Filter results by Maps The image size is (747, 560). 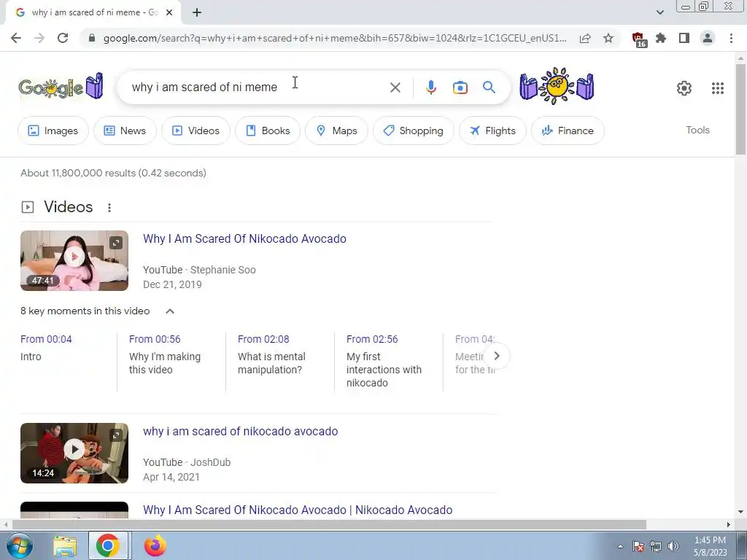pyautogui.click(x=336, y=131)
